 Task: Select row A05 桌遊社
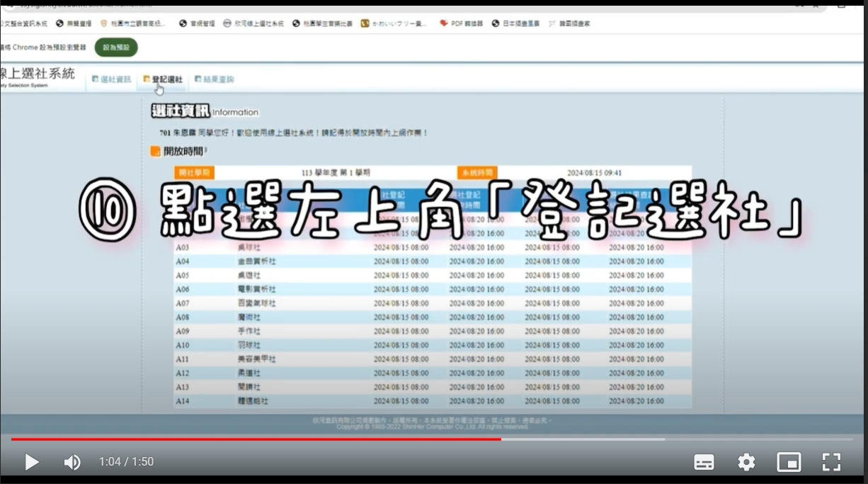433,276
